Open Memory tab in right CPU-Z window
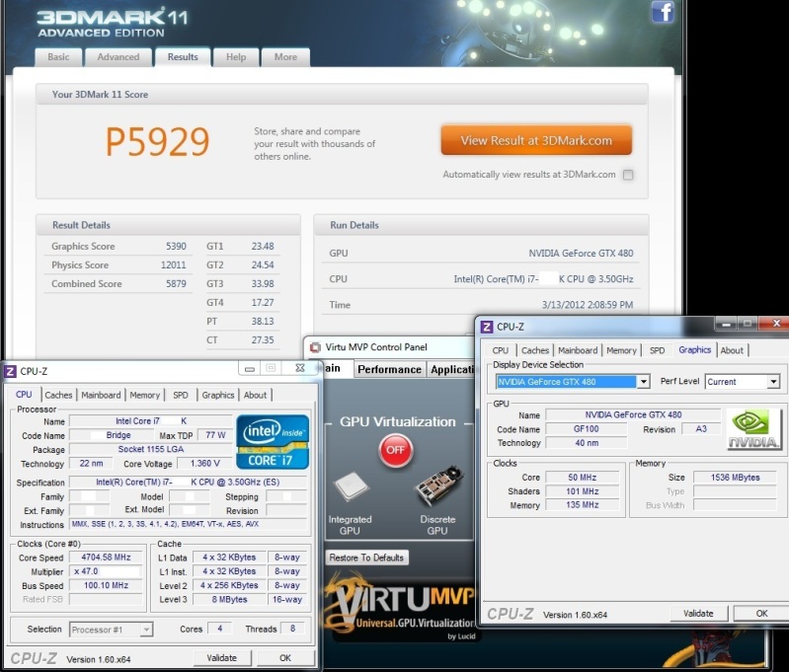The width and height of the screenshot is (789, 672). point(621,350)
